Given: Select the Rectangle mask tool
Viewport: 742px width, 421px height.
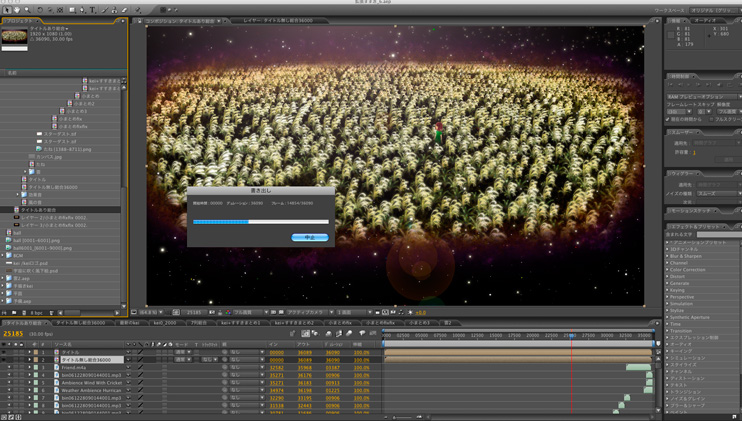Looking at the screenshot, I should click(x=71, y=10).
